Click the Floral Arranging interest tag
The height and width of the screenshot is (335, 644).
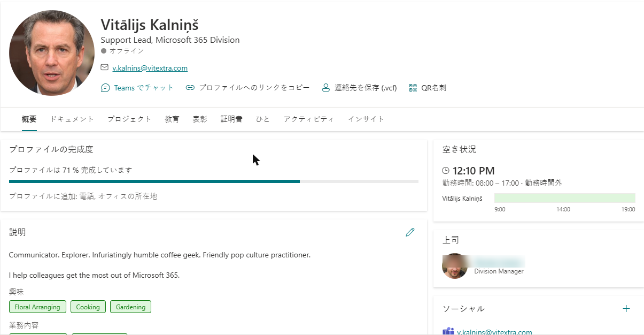point(37,307)
